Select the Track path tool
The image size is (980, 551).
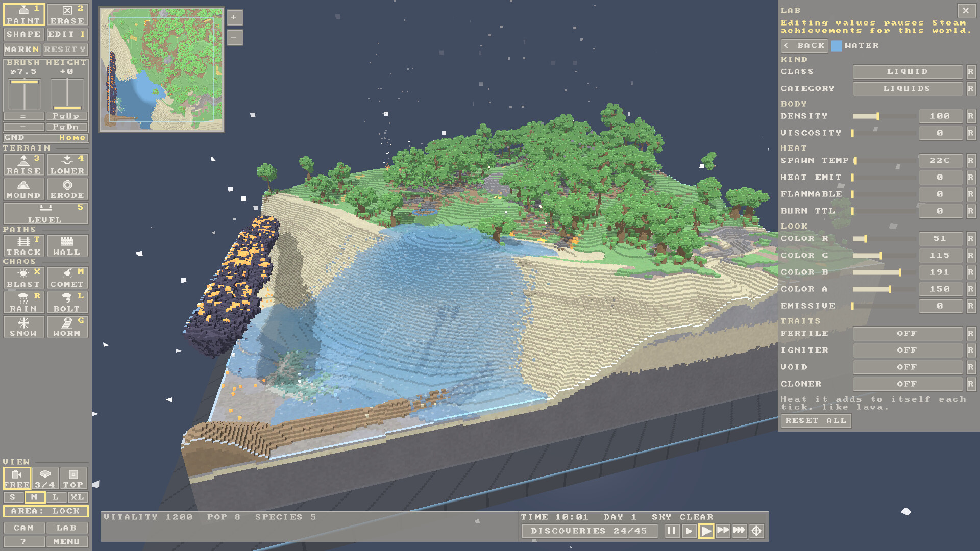tap(23, 246)
